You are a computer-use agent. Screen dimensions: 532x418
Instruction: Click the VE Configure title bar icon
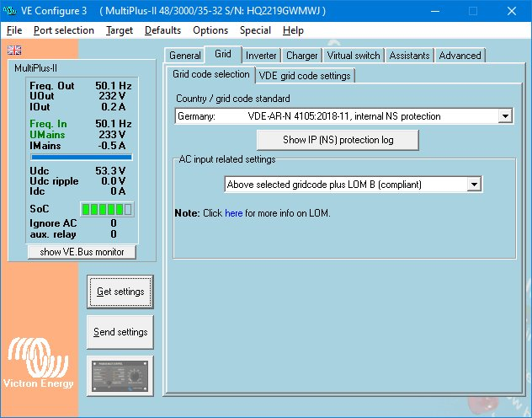tap(12, 11)
